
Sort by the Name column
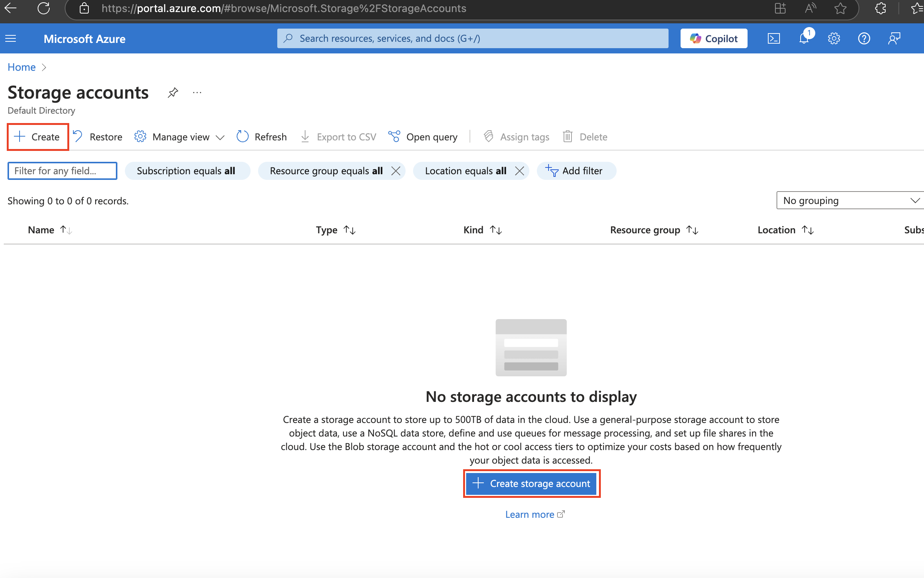coord(50,230)
